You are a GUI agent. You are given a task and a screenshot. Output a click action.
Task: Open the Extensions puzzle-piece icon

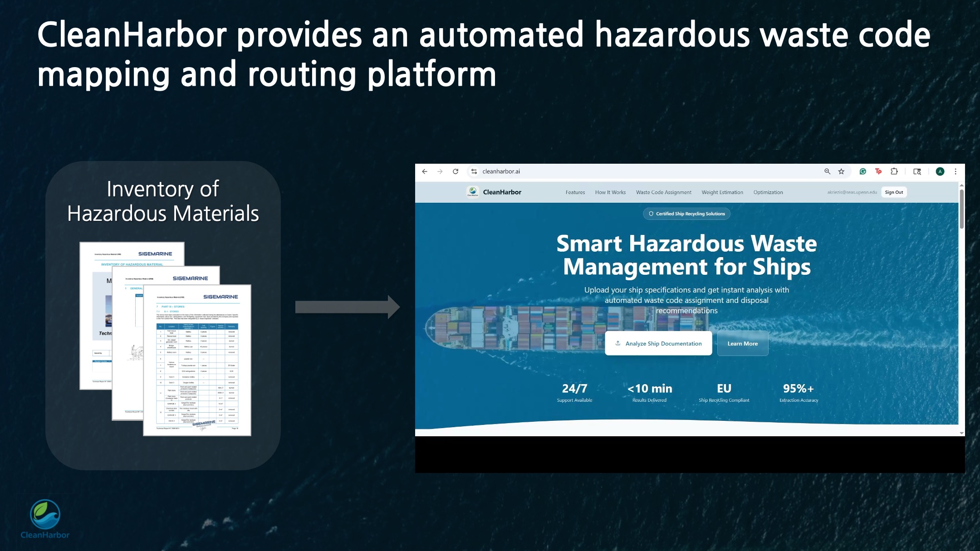894,171
